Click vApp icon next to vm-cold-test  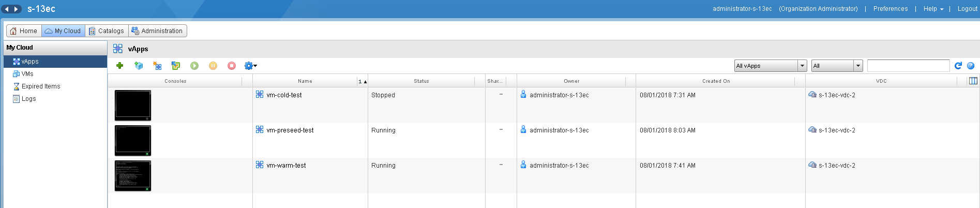pyautogui.click(x=260, y=94)
